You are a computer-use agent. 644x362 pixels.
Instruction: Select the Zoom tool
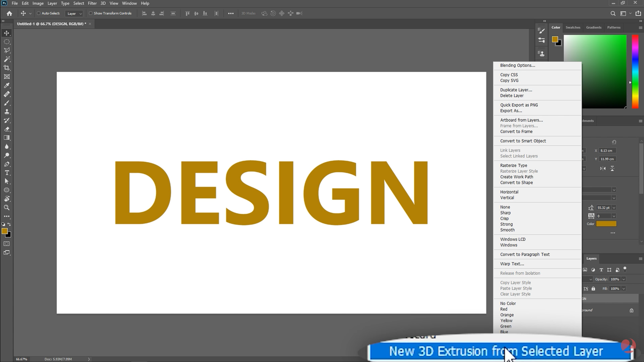coord(7,207)
